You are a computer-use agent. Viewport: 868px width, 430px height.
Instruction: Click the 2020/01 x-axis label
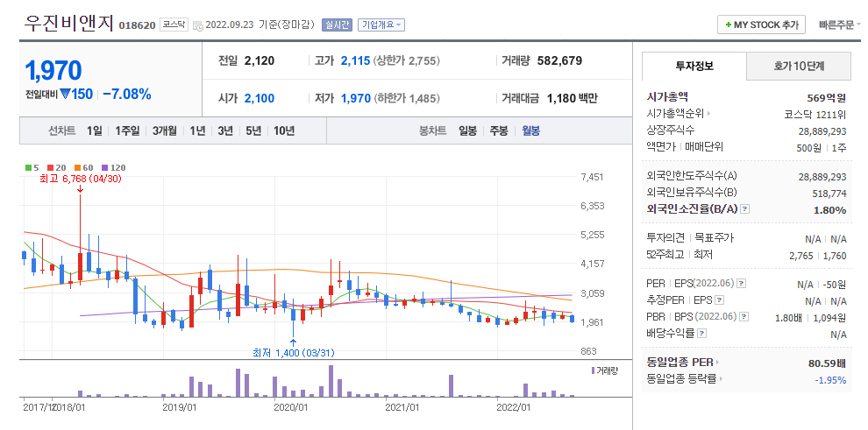291,407
